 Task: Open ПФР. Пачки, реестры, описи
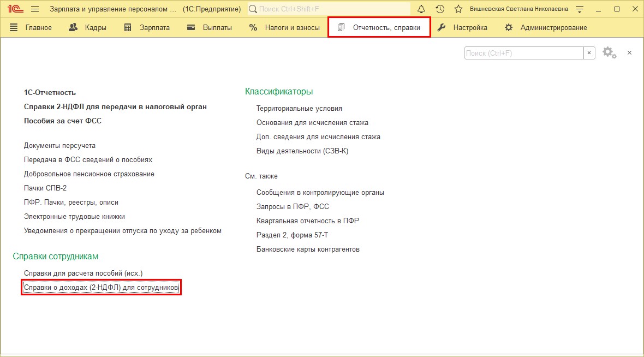tap(71, 202)
